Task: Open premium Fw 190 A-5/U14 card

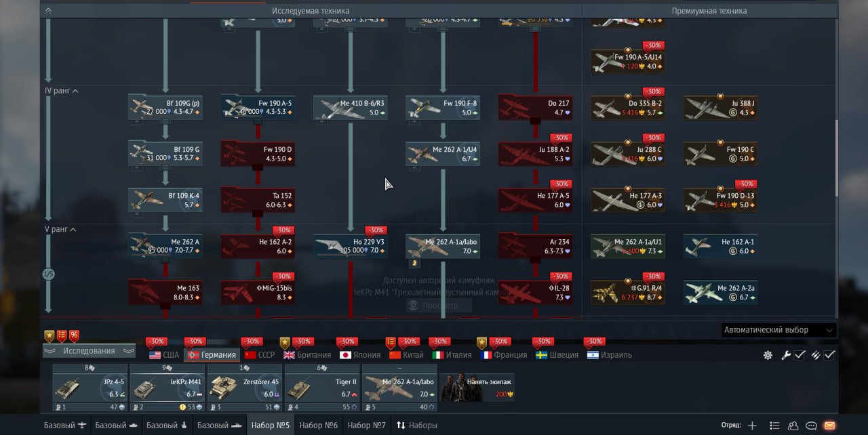Action: click(x=628, y=61)
